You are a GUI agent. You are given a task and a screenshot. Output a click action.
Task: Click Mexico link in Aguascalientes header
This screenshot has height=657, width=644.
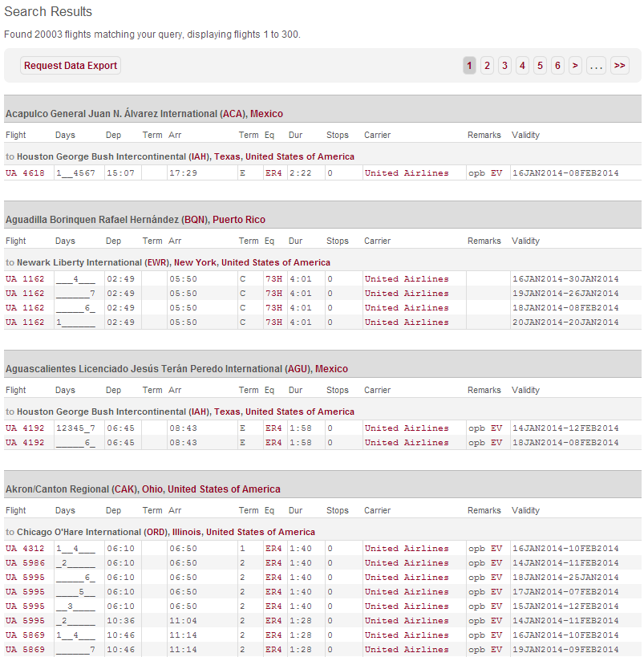(x=331, y=369)
